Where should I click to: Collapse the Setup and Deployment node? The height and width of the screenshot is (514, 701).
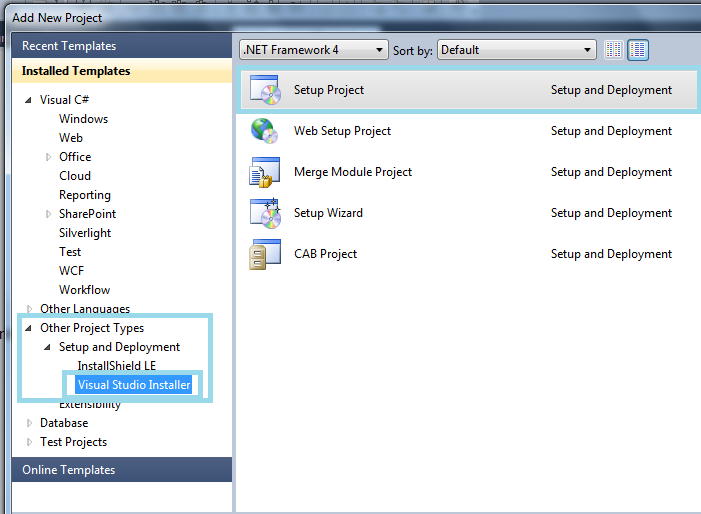click(x=47, y=347)
